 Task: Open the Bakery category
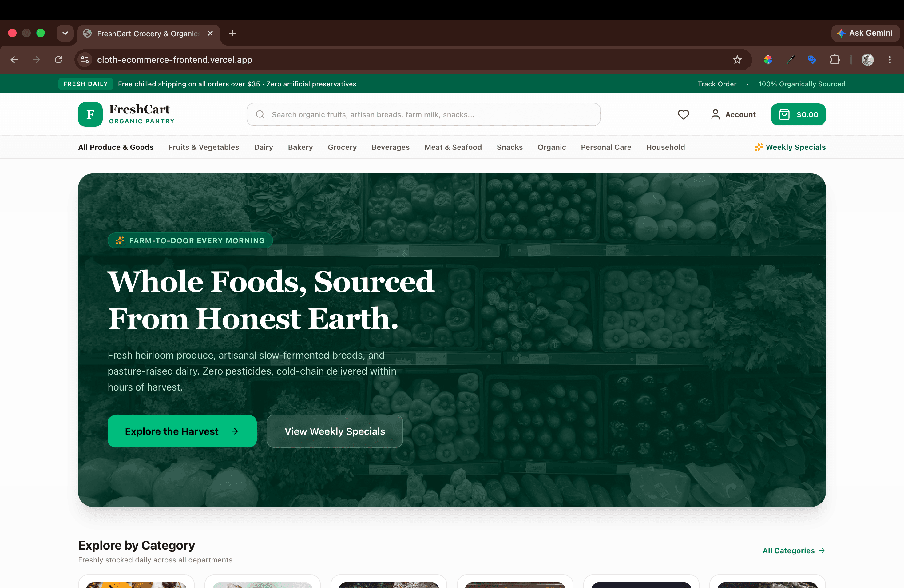(x=300, y=147)
